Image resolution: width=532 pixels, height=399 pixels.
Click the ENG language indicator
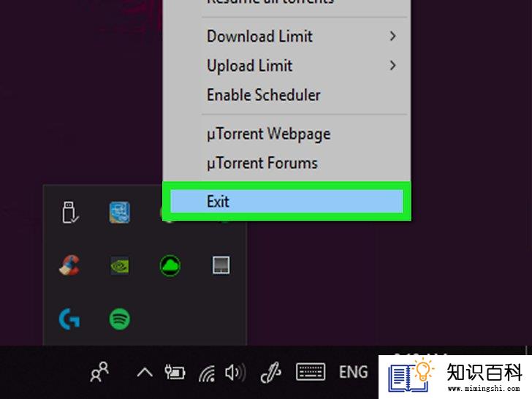354,372
